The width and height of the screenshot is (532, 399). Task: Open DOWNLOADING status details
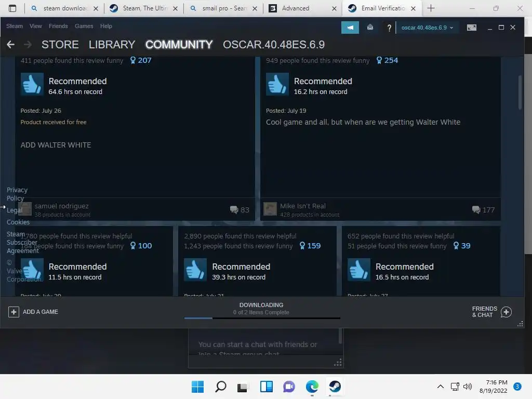(x=261, y=309)
